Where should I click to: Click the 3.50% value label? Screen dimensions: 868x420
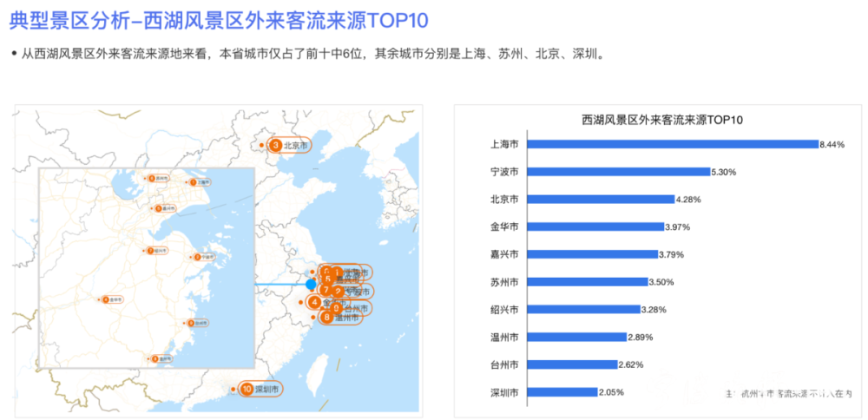[661, 282]
